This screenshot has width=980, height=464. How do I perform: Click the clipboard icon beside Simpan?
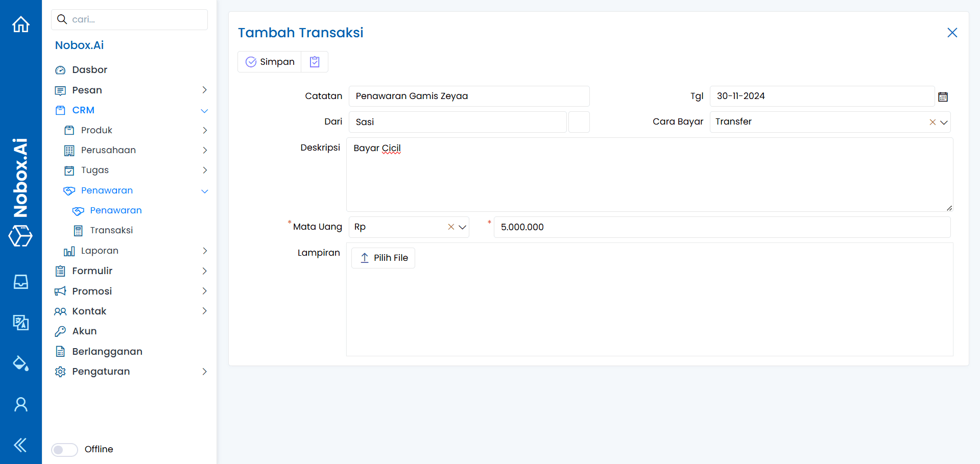click(315, 62)
